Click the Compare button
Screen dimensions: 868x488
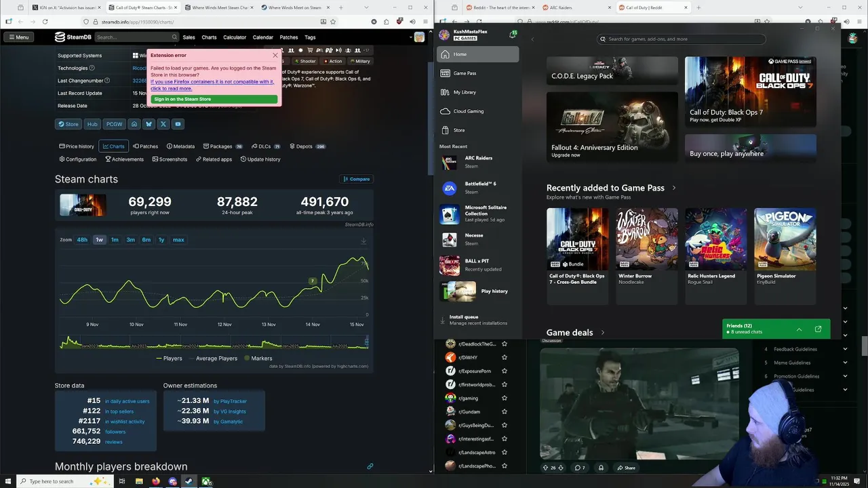(x=357, y=179)
